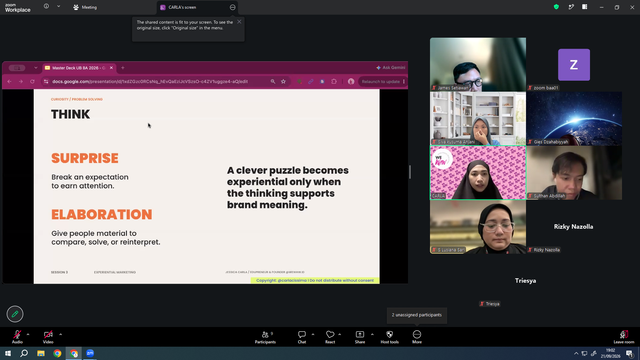
Task: Open a new Chrome tab with plus
Action: pyautogui.click(x=123, y=68)
